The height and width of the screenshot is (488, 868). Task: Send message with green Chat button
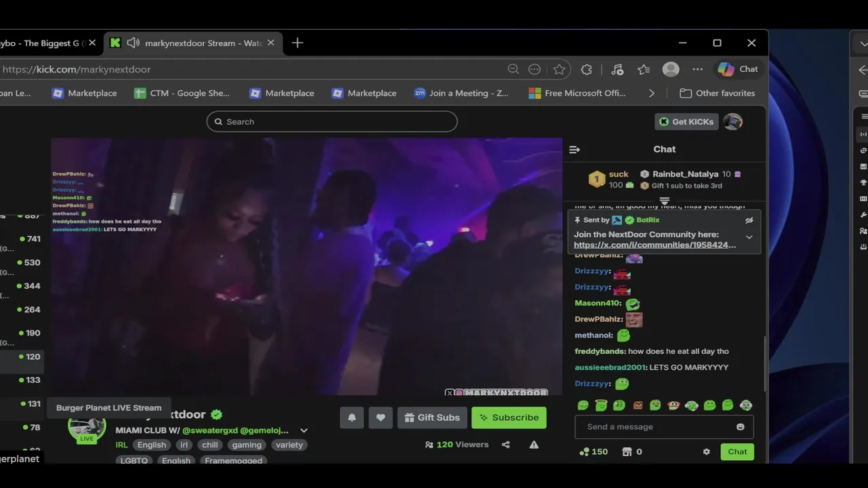(737, 451)
